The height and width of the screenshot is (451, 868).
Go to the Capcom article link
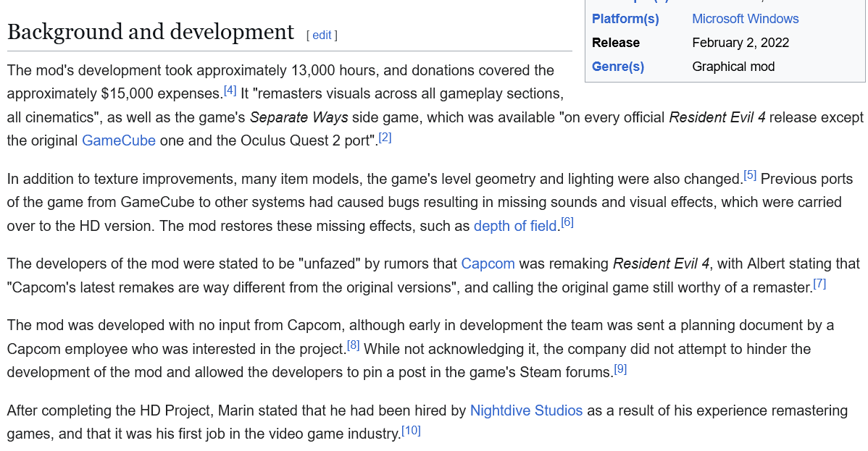(488, 264)
